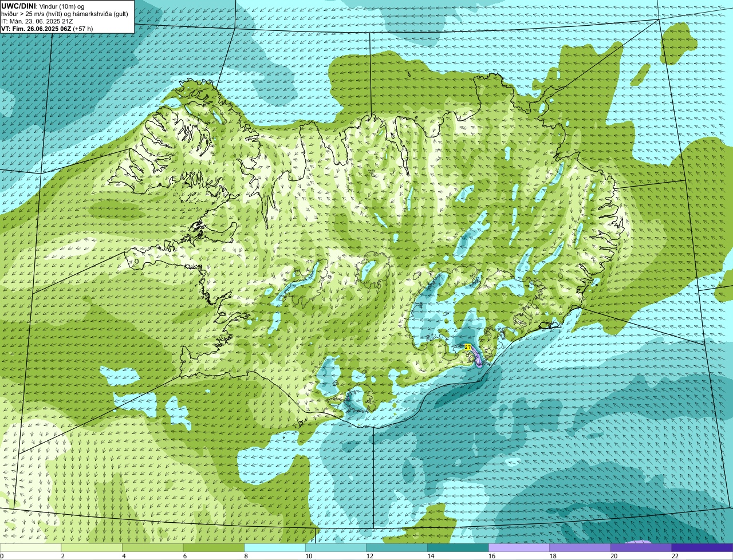Select the 4–6 m/s legend swatch

pyautogui.click(x=152, y=548)
